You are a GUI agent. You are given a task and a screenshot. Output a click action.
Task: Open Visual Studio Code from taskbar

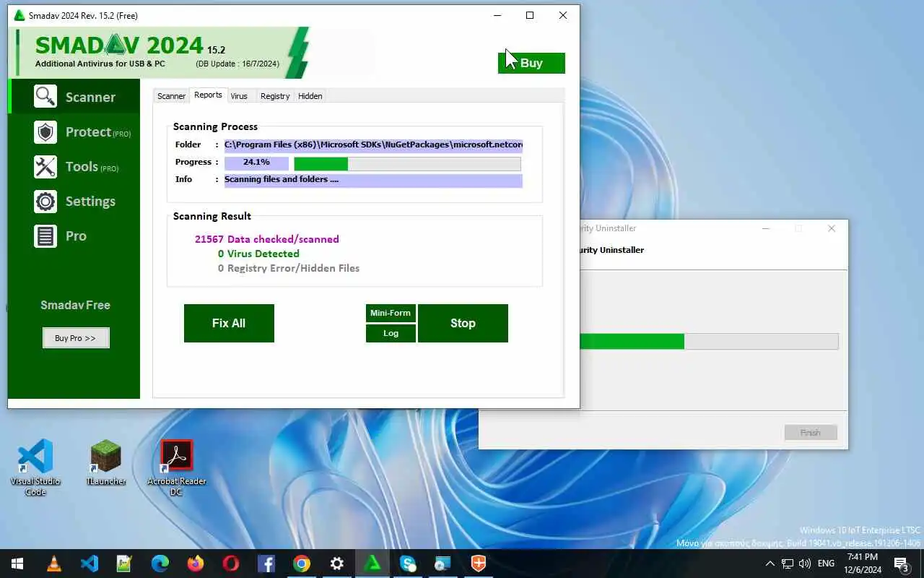90,564
